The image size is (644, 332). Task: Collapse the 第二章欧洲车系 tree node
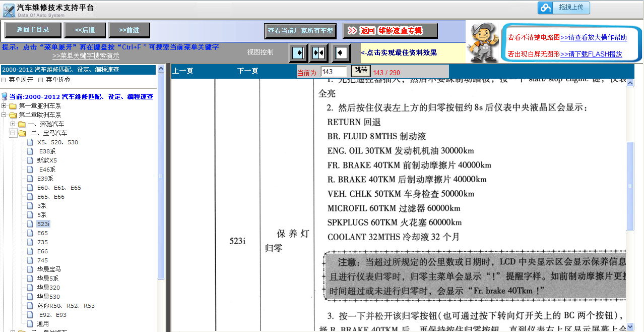coord(4,115)
